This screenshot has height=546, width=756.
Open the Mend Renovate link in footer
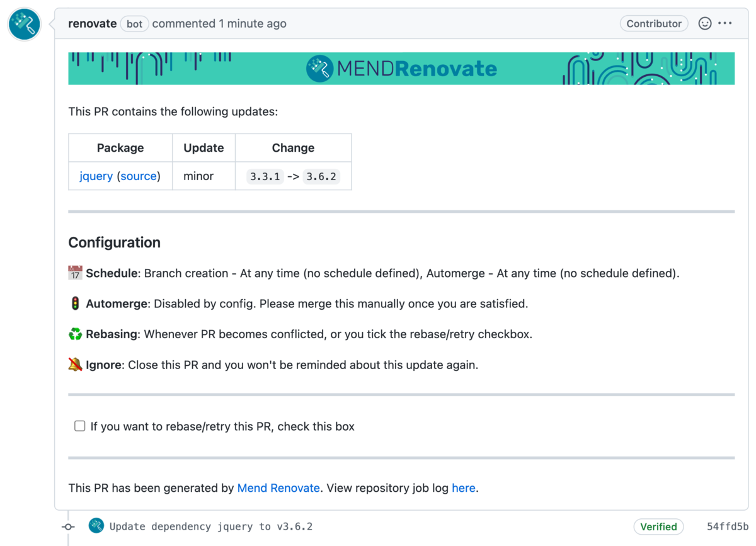pos(278,488)
